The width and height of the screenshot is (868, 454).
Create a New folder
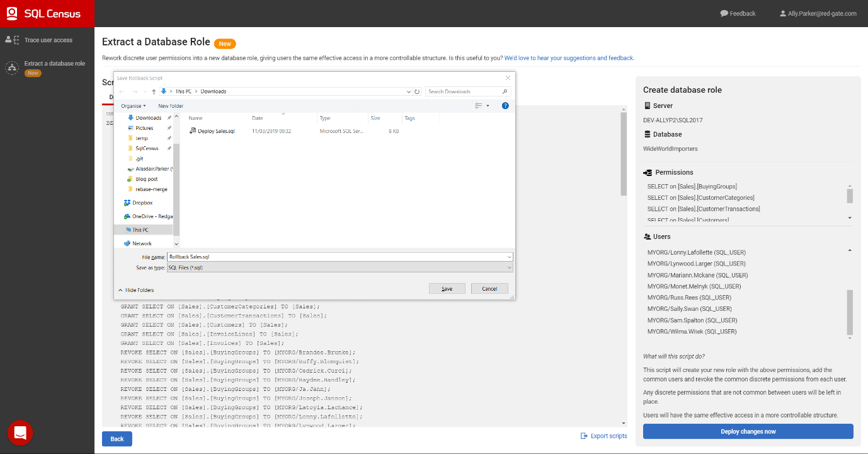171,106
